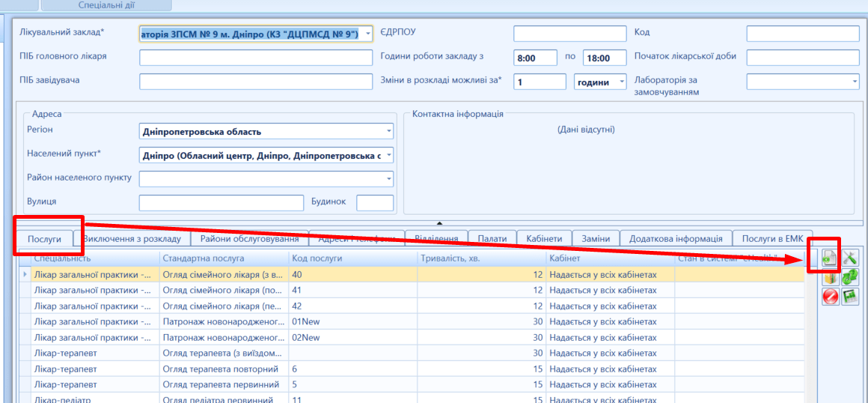Expand the Регіон dropdown list
The height and width of the screenshot is (403, 868).
click(x=388, y=132)
